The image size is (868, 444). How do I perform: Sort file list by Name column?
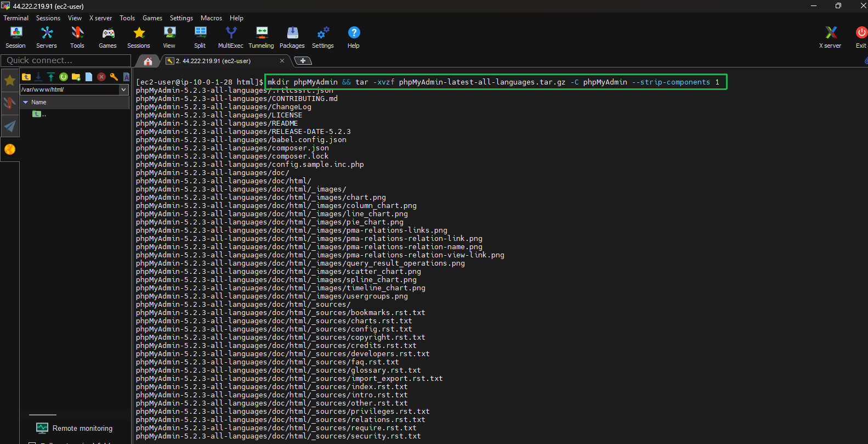(75, 102)
